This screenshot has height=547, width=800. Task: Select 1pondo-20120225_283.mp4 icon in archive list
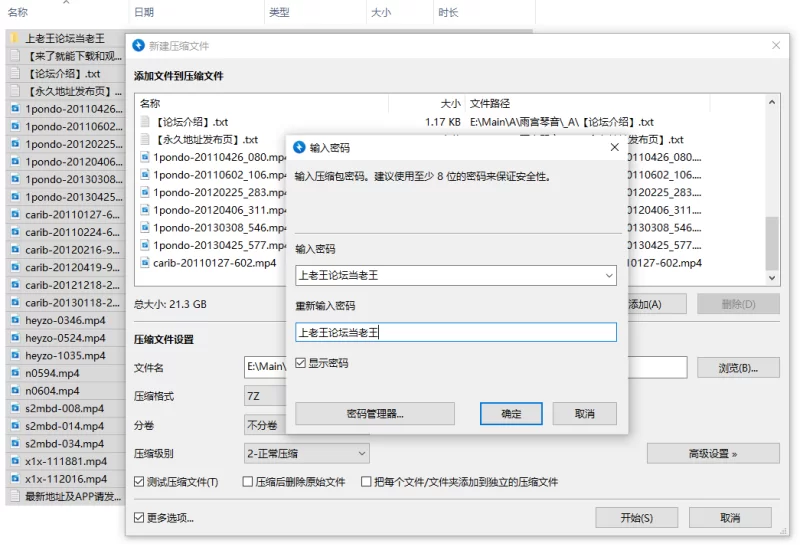pos(145,192)
